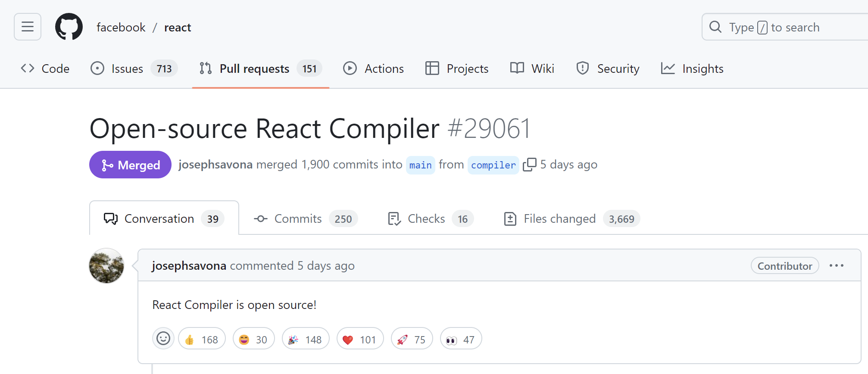Select the Commits tab
This screenshot has height=374, width=868.
(306, 218)
